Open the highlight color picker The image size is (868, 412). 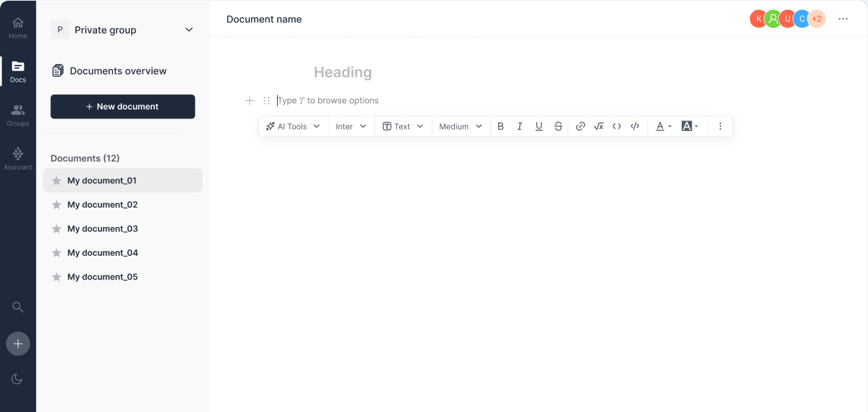pos(690,126)
